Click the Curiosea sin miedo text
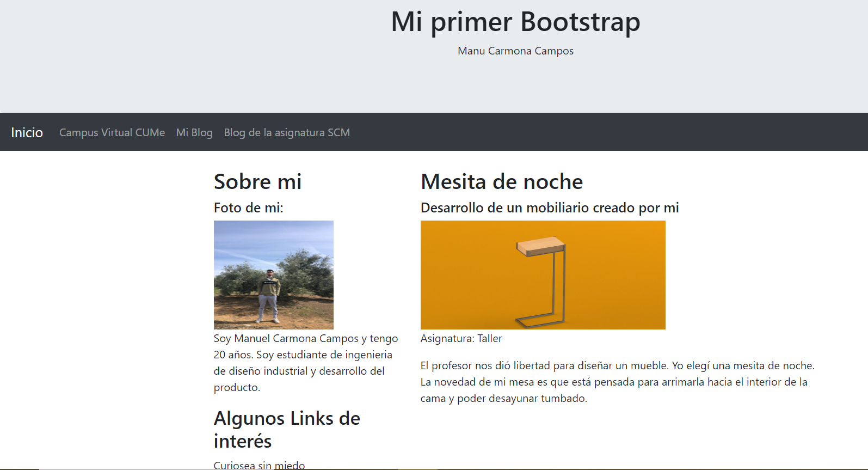 259,465
